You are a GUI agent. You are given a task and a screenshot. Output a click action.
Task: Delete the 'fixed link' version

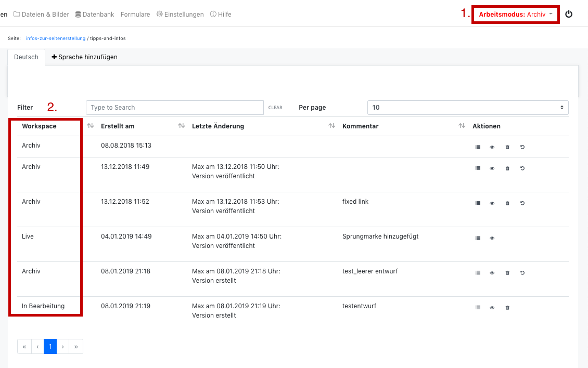(x=507, y=203)
